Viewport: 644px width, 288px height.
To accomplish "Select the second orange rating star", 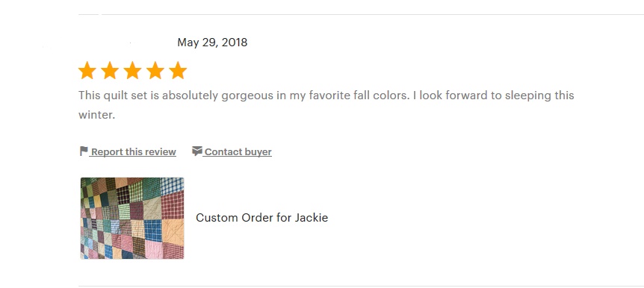I will pyautogui.click(x=110, y=71).
